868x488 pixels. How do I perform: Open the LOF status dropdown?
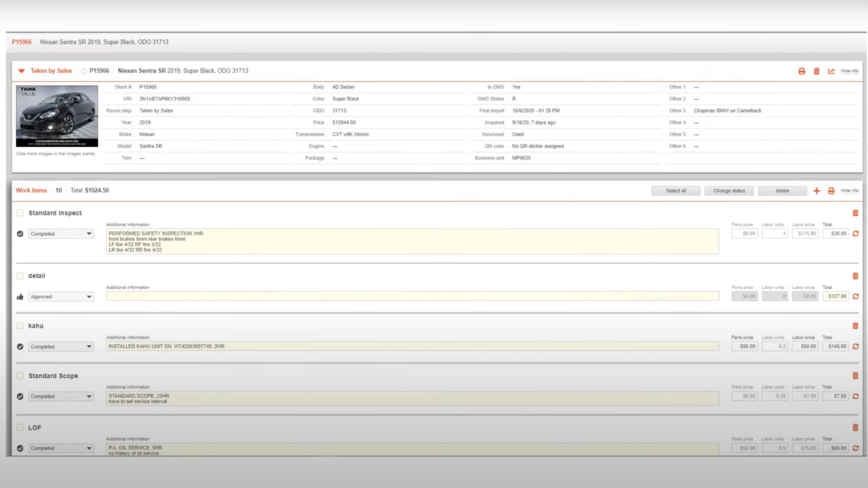[61, 448]
